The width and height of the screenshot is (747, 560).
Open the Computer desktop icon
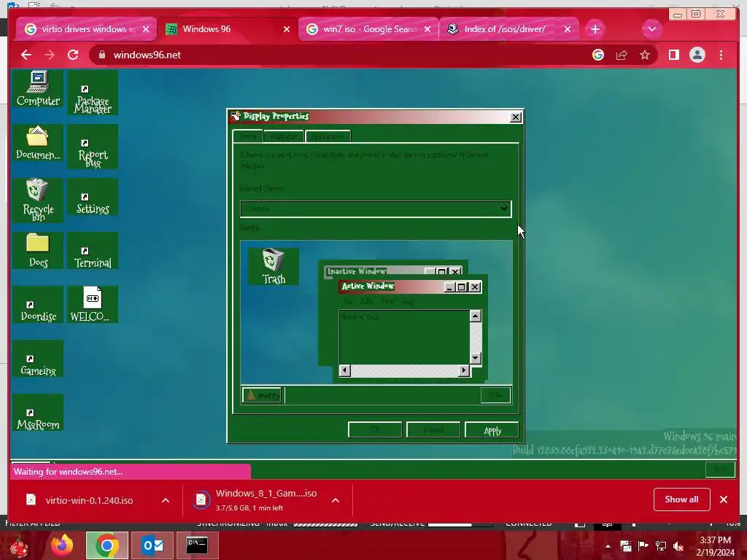tap(38, 88)
